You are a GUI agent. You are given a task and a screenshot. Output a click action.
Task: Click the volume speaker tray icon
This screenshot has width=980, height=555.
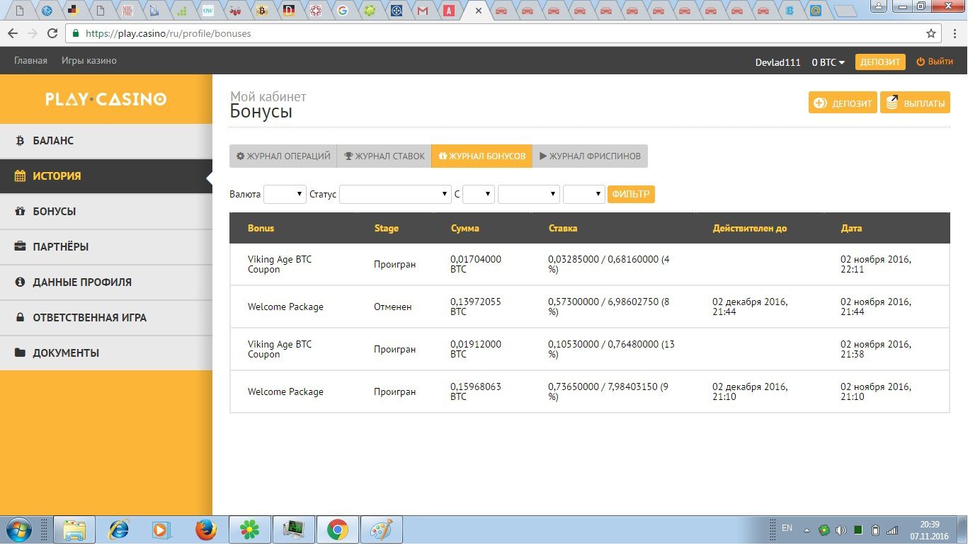point(841,530)
